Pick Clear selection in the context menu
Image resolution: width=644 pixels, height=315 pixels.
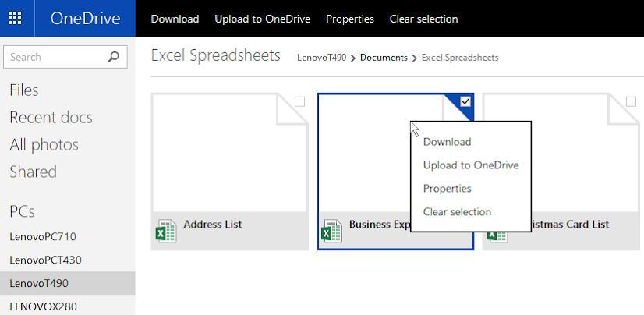(457, 212)
